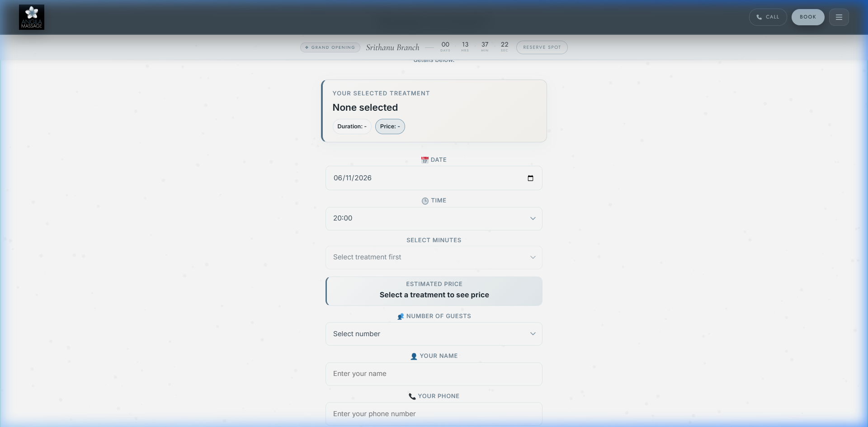
Task: Open the Time dropdown showing 20:00
Action: pyautogui.click(x=434, y=218)
